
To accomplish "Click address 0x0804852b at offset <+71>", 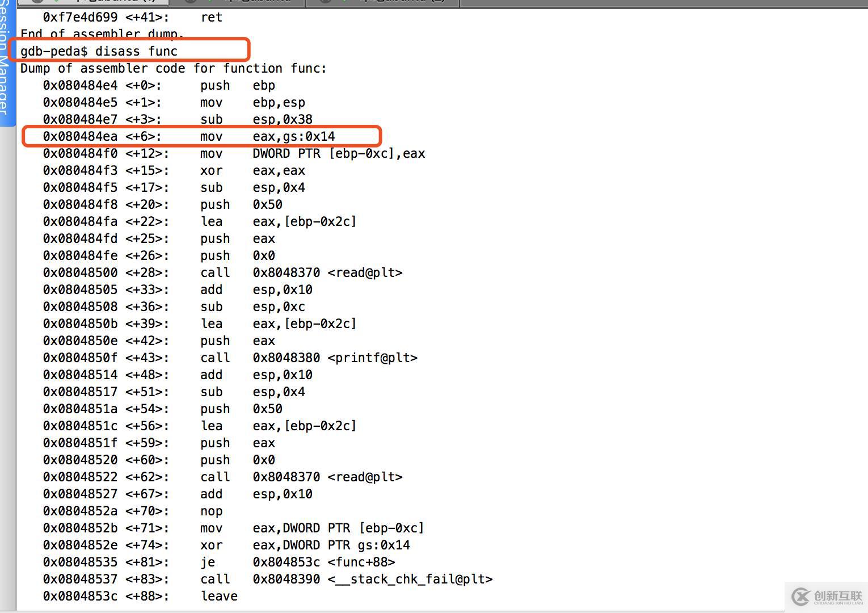I will (80, 528).
